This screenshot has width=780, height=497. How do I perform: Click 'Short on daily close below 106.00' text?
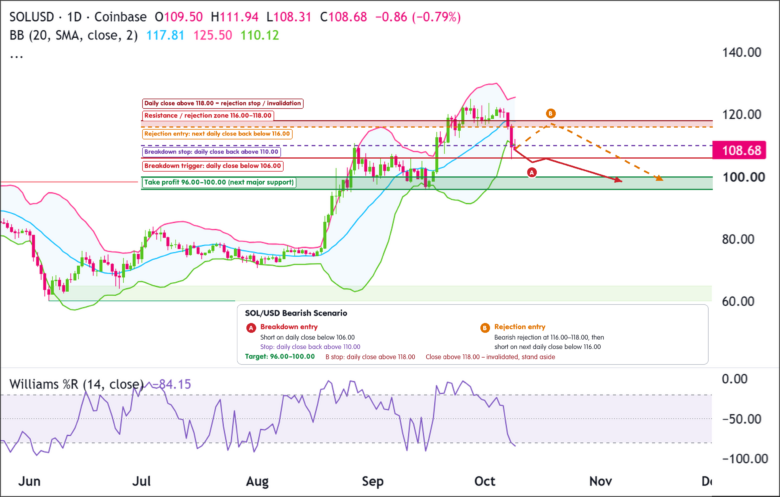[x=307, y=337]
